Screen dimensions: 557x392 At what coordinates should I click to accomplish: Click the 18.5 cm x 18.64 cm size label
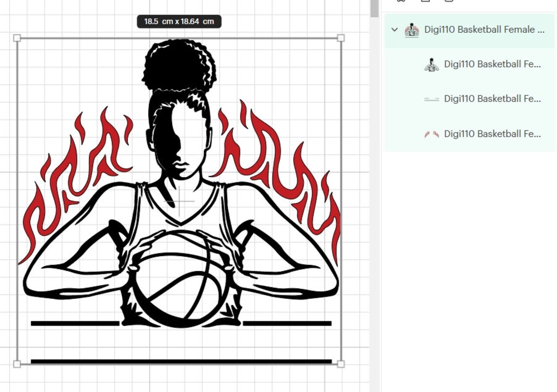(x=179, y=21)
